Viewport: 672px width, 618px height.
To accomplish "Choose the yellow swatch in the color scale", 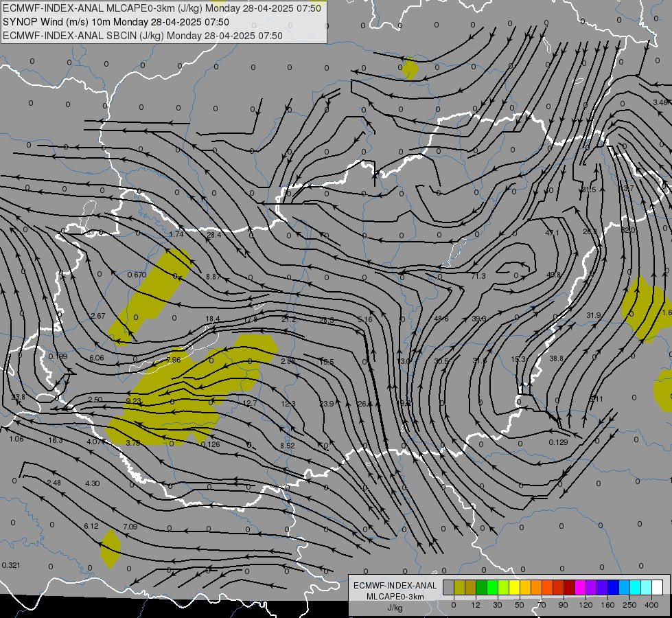I will (x=514, y=587).
